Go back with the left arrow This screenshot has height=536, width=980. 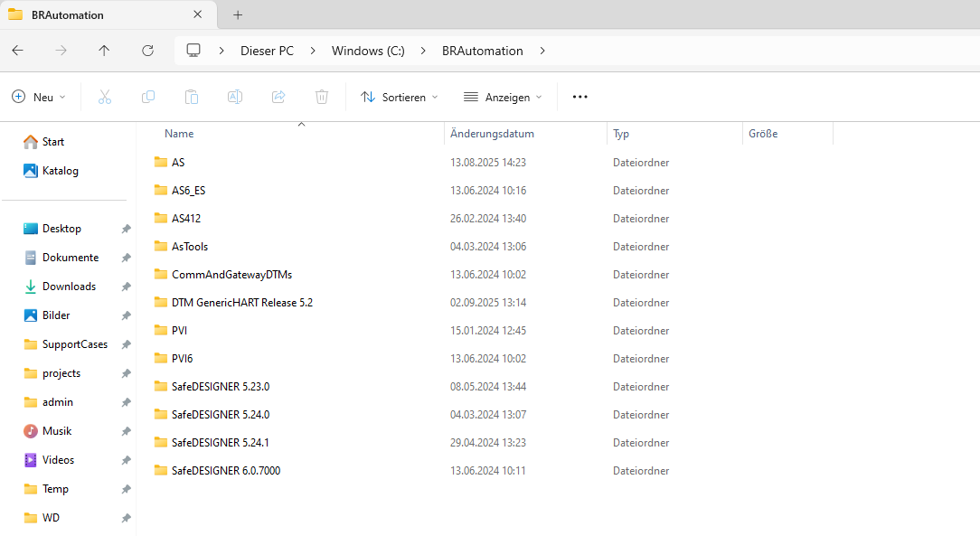pyautogui.click(x=17, y=51)
